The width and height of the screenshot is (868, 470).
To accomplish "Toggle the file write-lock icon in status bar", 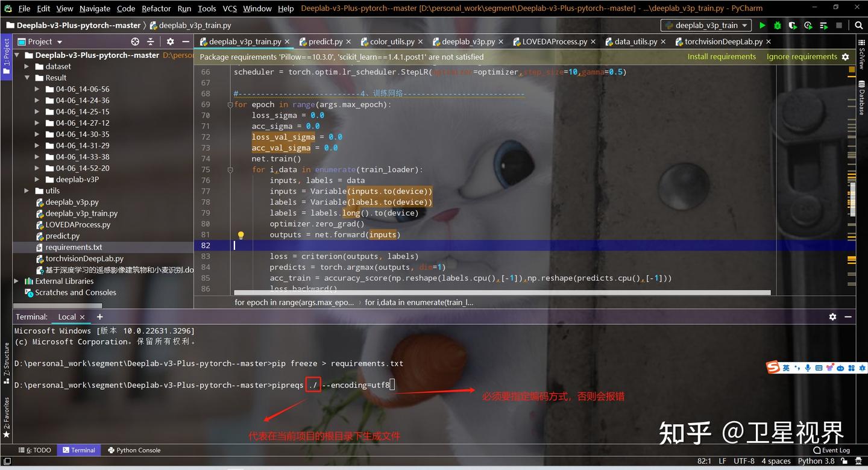I will point(845,461).
